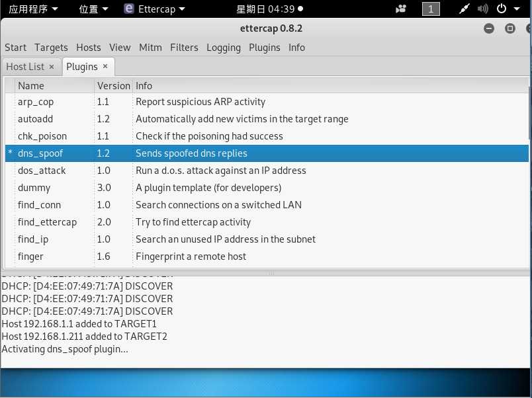The image size is (532, 398).
Task: Click the workspace 1 indicator
Action: (x=431, y=9)
